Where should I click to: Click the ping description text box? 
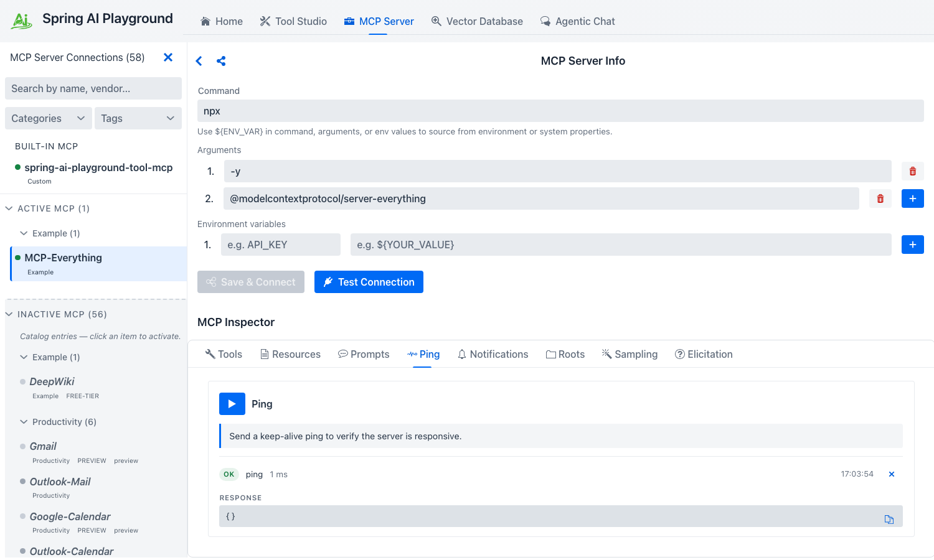click(561, 436)
